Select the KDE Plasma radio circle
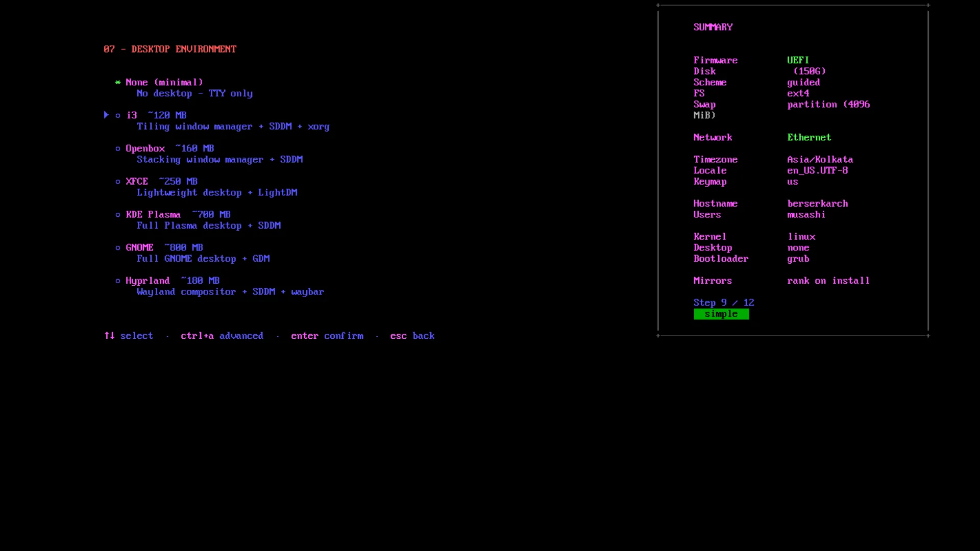The width and height of the screenshot is (980, 551). [x=118, y=215]
